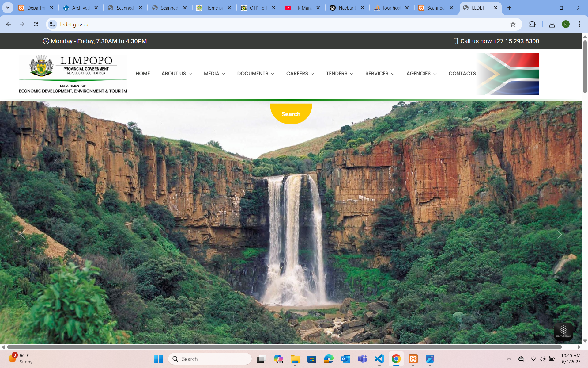Open Chrome extensions puzzle icon
This screenshot has width=588, height=368.
pos(532,24)
